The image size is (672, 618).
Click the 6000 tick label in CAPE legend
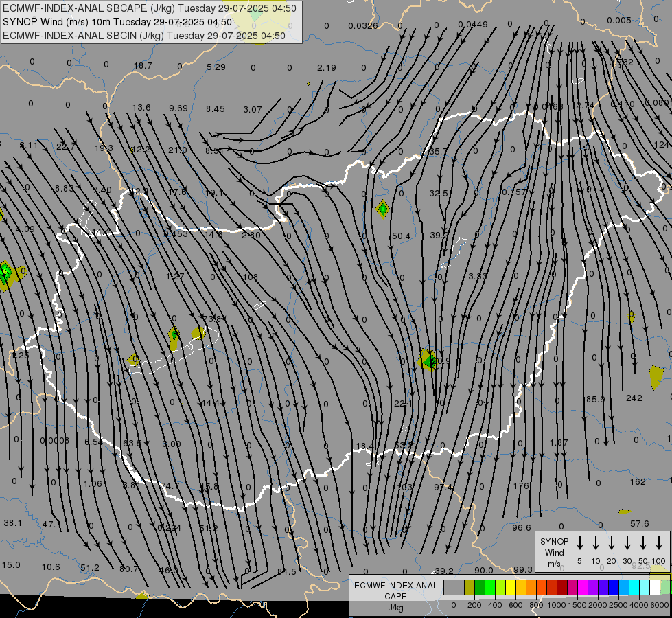[x=660, y=605]
